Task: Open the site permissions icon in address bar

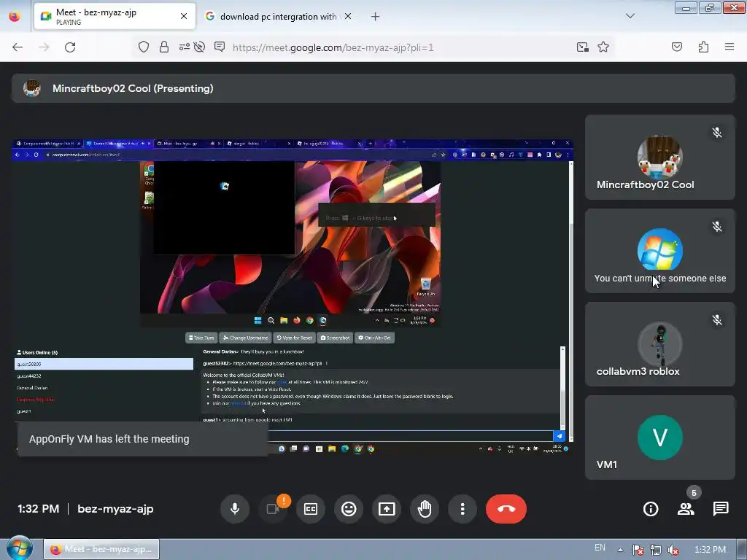Action: pyautogui.click(x=184, y=47)
